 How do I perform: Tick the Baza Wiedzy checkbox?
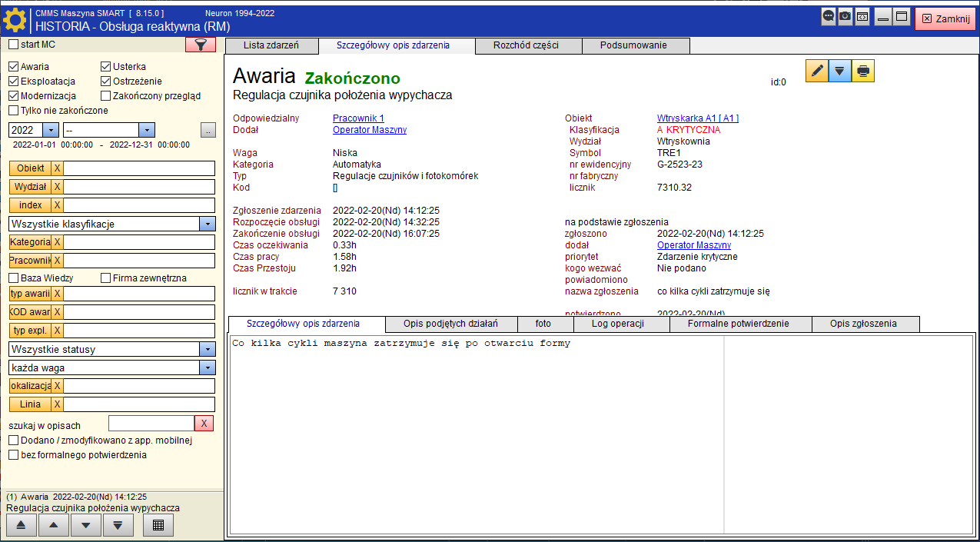14,278
